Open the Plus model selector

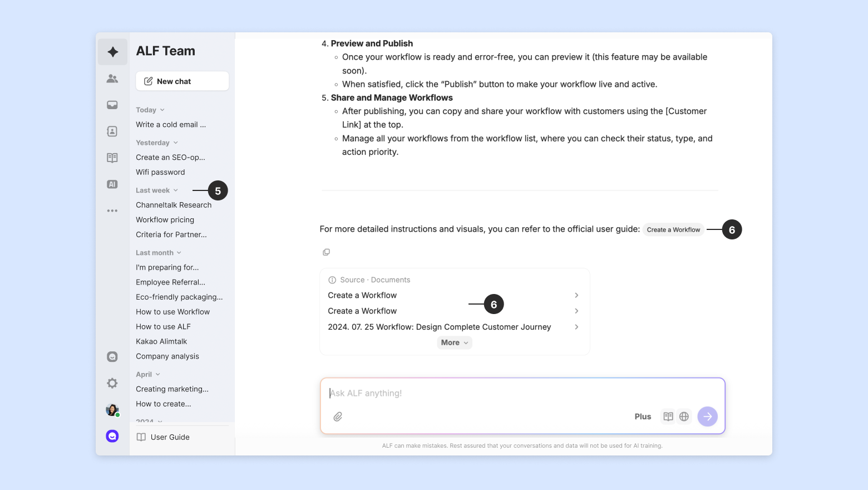[643, 416]
